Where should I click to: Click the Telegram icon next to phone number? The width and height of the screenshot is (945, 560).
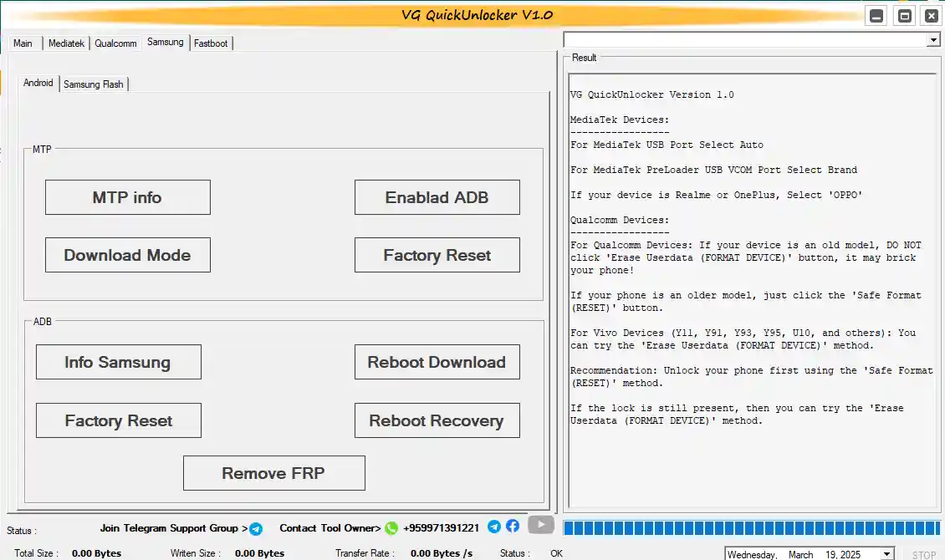493,527
